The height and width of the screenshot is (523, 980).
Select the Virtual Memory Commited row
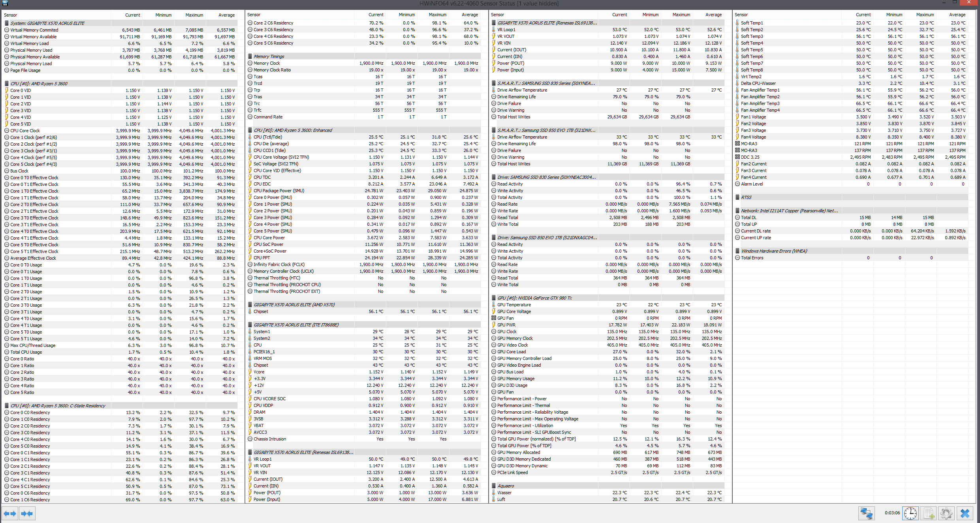point(120,30)
